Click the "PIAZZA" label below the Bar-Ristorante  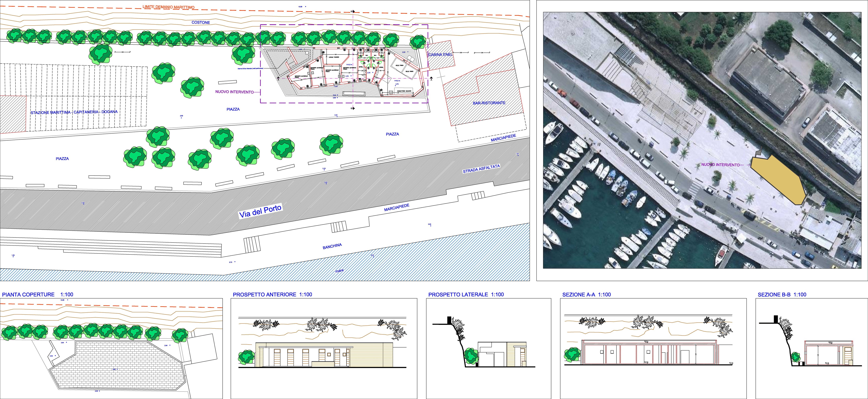[392, 134]
